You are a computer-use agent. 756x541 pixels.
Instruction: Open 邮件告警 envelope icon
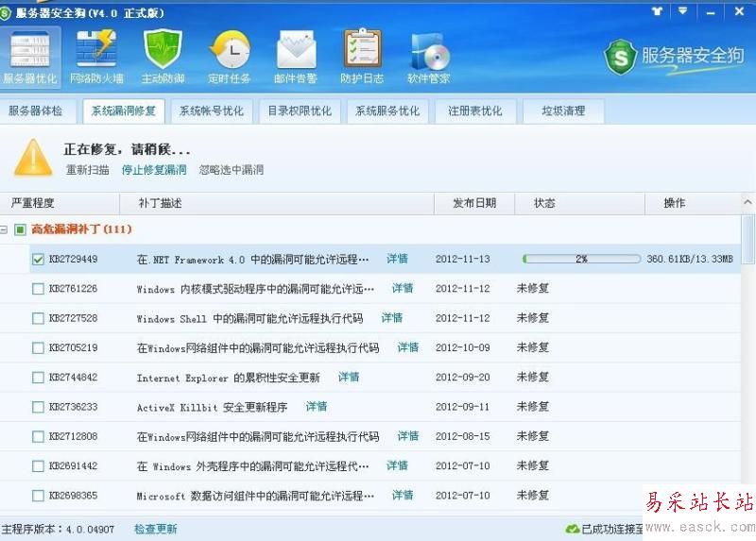296,57
